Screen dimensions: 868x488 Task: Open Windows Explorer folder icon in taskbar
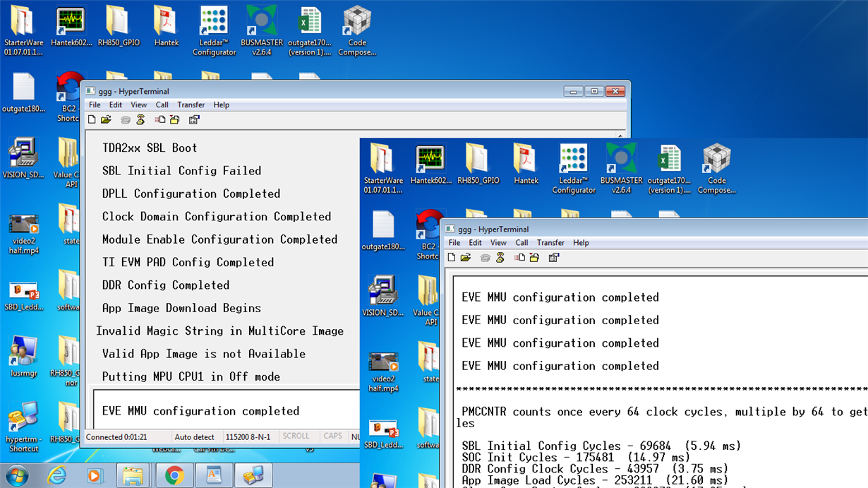(x=133, y=476)
